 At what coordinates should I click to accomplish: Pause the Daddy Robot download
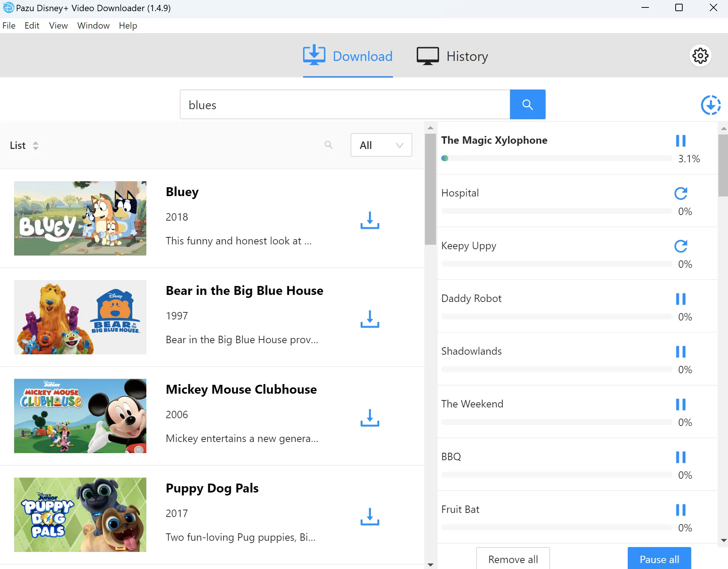tap(680, 299)
